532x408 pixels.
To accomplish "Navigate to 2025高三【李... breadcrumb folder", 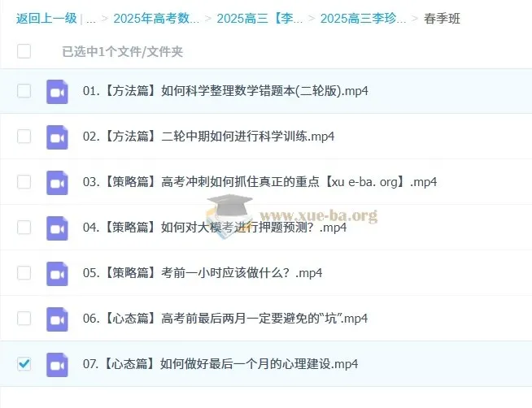I will point(259,19).
